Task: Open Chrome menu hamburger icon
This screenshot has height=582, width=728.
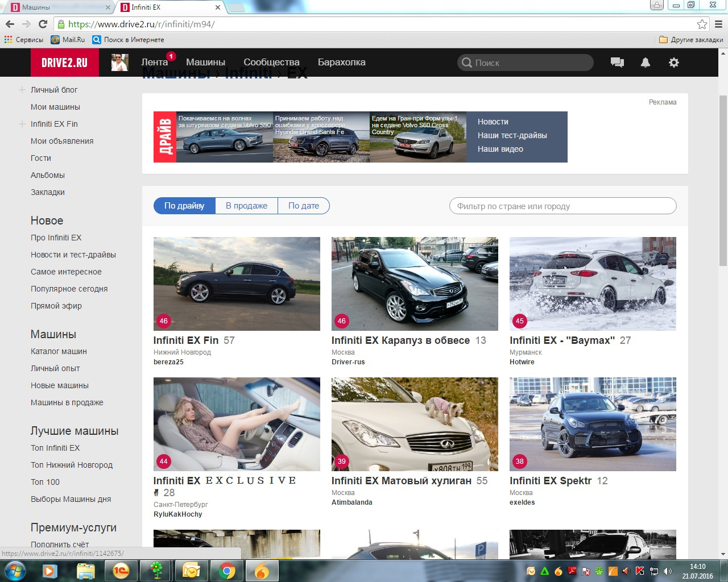Action: (x=719, y=24)
